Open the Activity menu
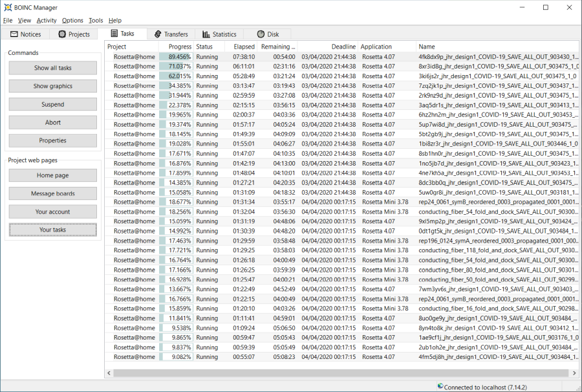The width and height of the screenshot is (582, 392). pos(47,21)
